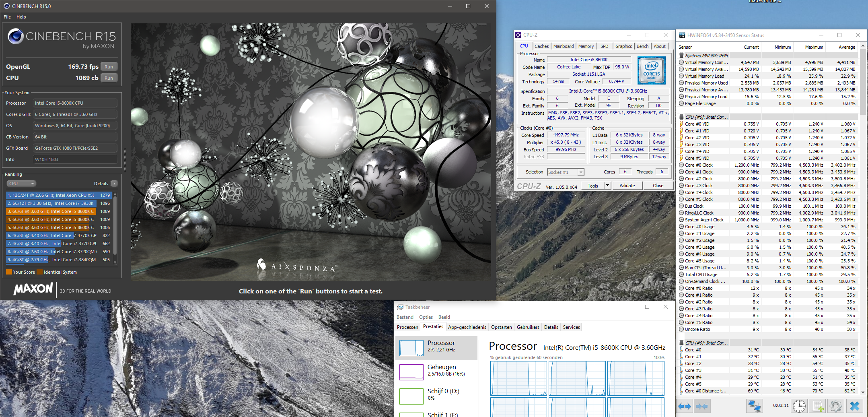Click Taakbeheer title bar app icon
This screenshot has width=868, height=417.
click(400, 307)
